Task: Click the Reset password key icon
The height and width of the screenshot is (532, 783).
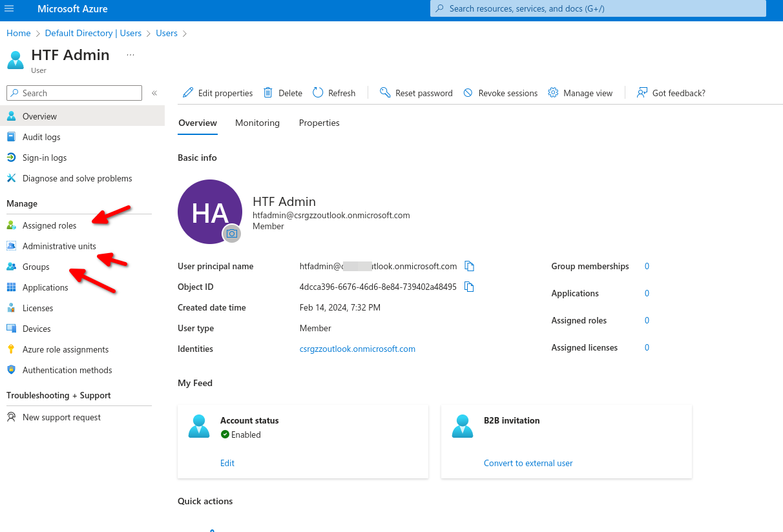Action: click(x=385, y=93)
